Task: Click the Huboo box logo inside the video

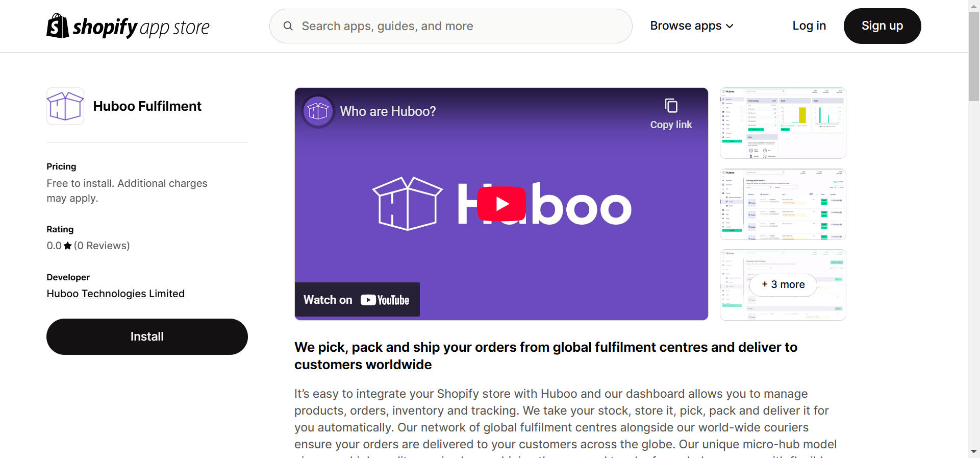Action: coord(407,204)
